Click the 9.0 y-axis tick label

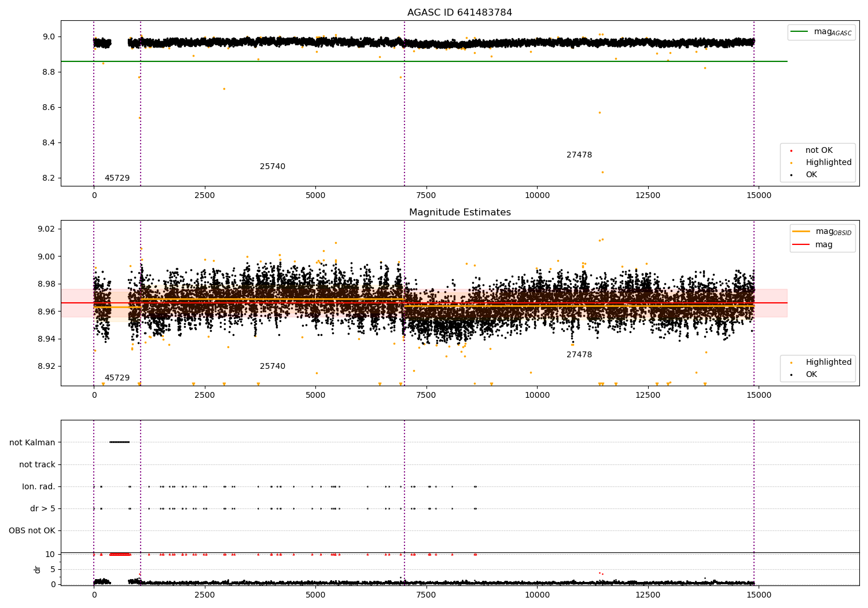click(x=49, y=36)
